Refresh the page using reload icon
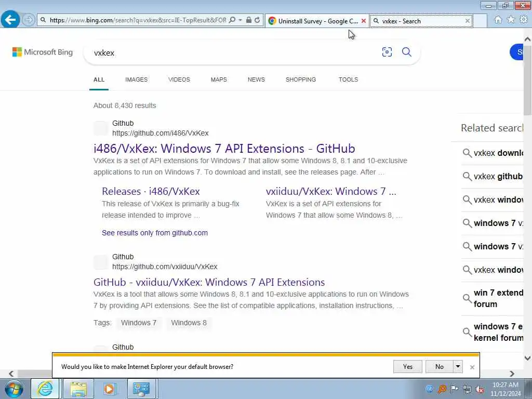The height and width of the screenshot is (399, 532). pyautogui.click(x=257, y=20)
